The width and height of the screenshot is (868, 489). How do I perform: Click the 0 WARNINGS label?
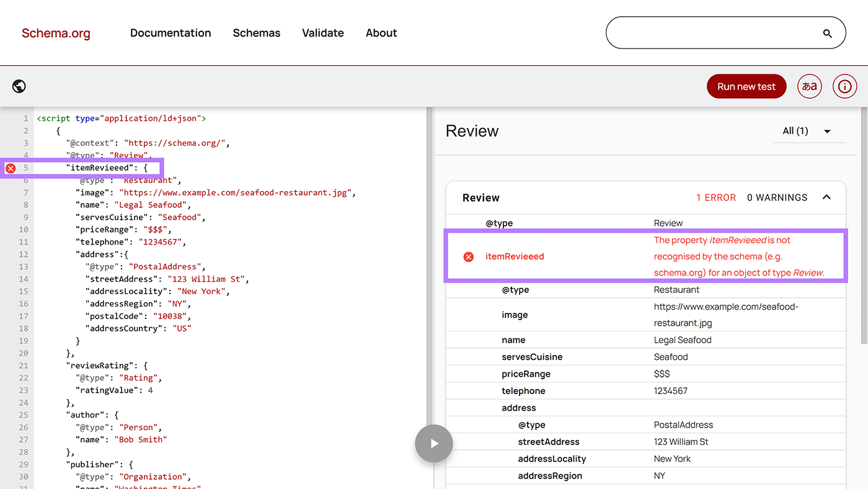(x=776, y=197)
